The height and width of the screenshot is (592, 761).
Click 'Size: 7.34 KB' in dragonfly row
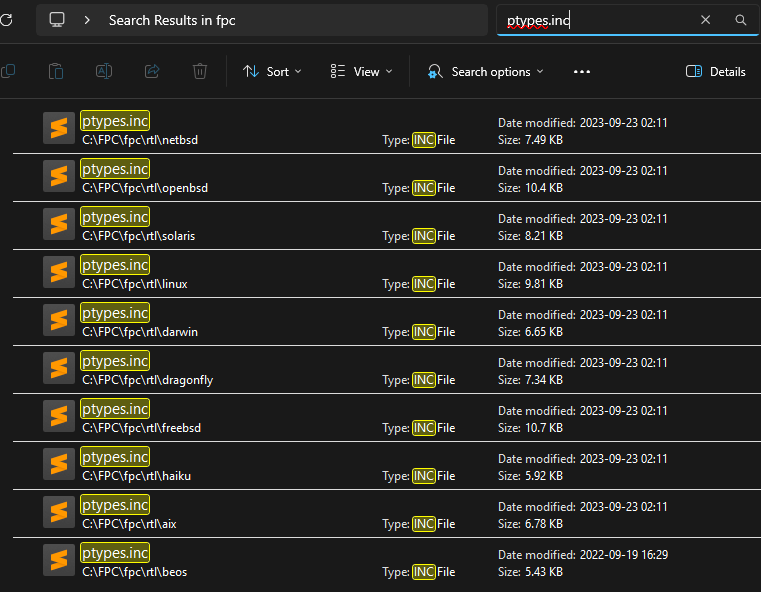[x=530, y=380]
